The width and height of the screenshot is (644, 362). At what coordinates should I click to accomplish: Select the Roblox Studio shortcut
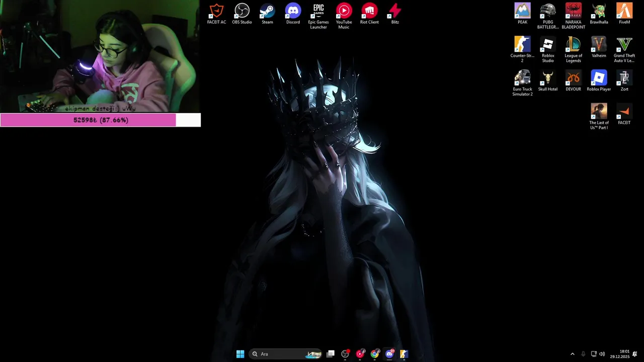pos(548,49)
